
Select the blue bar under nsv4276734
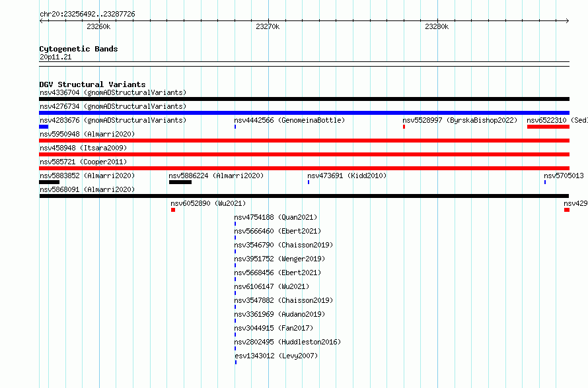[x=304, y=113]
